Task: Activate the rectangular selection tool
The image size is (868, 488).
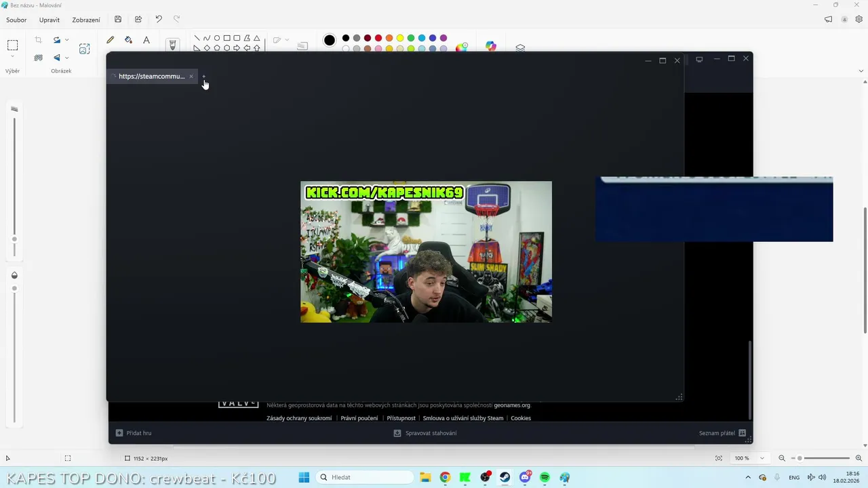Action: [12, 45]
